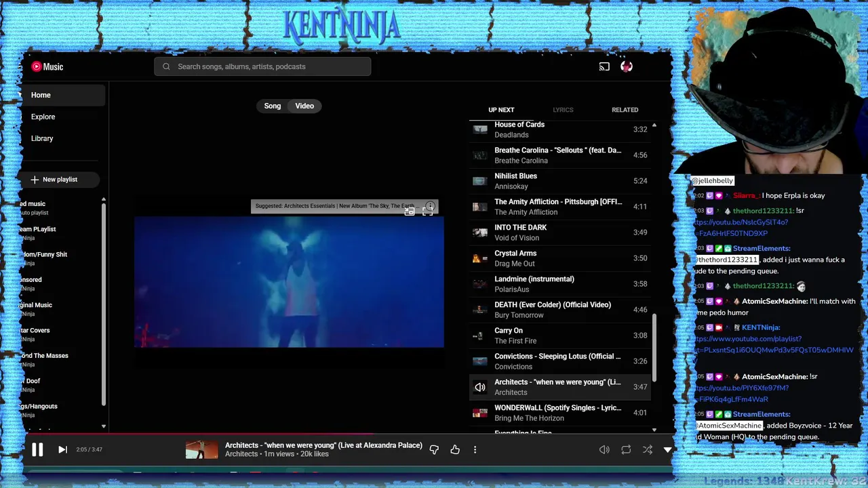Open the LYRICS tab
This screenshot has width=868, height=488.
tap(563, 110)
